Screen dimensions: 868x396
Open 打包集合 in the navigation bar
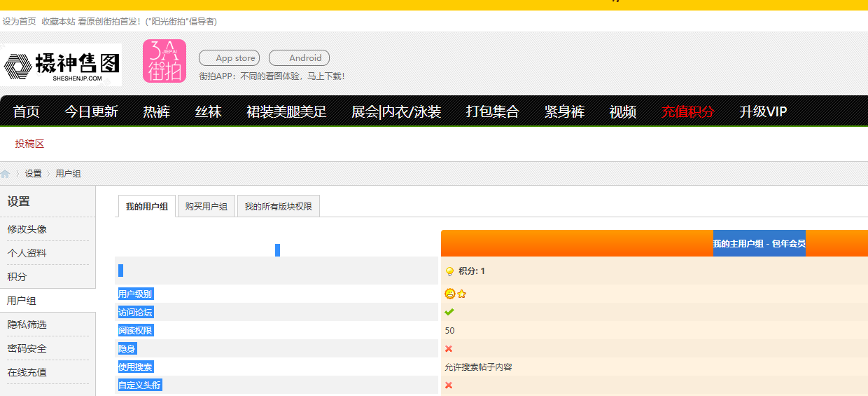493,111
